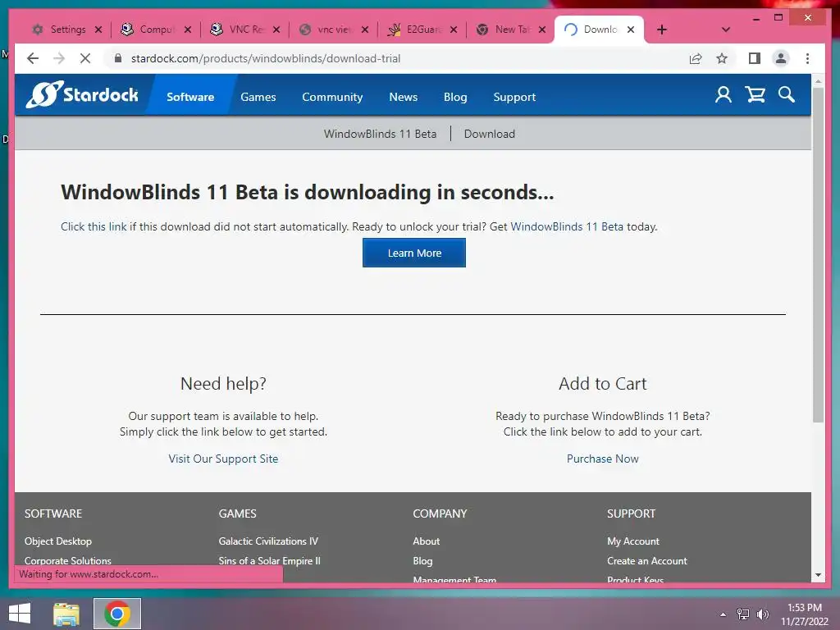Image resolution: width=840 pixels, height=630 pixels.
Task: Click the browser forward arrow
Action: tap(59, 58)
